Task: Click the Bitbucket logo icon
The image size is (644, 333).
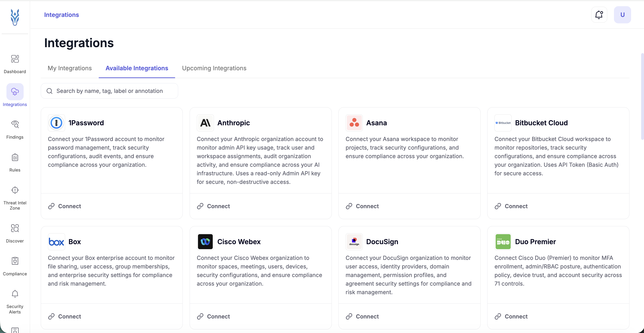Action: [503, 123]
